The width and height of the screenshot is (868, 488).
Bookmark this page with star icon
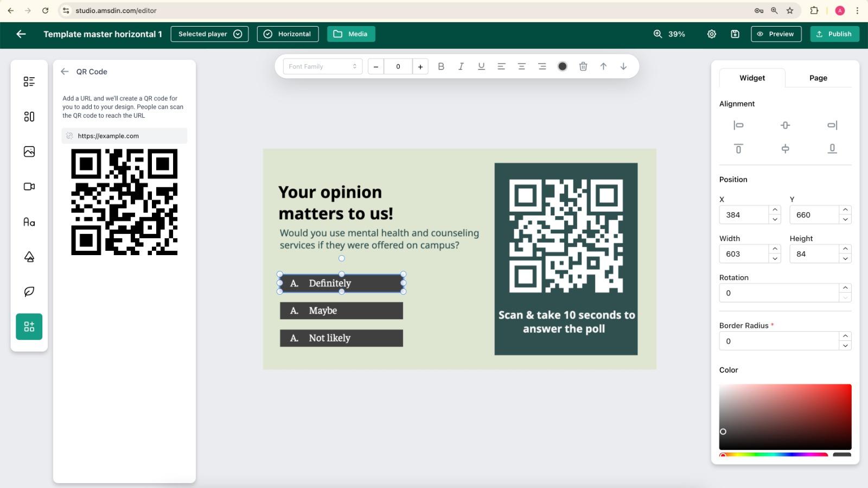[790, 10]
